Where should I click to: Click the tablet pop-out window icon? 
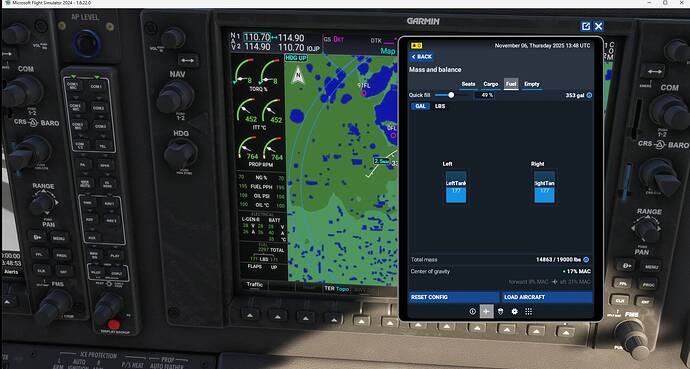(x=586, y=26)
